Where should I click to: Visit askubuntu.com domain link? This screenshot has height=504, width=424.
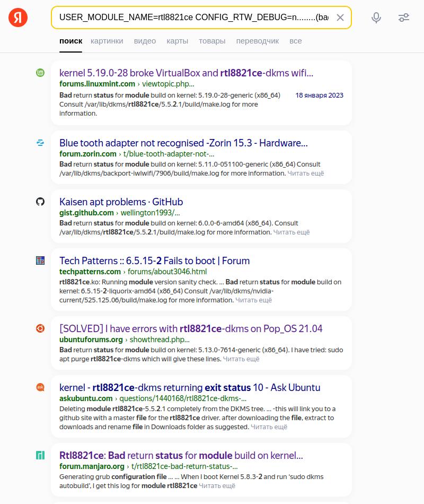tap(86, 398)
